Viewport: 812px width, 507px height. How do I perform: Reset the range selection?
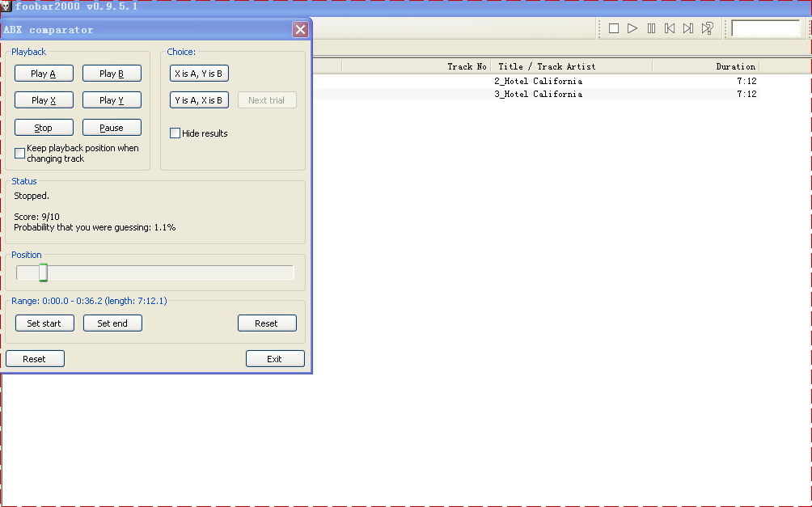click(267, 323)
